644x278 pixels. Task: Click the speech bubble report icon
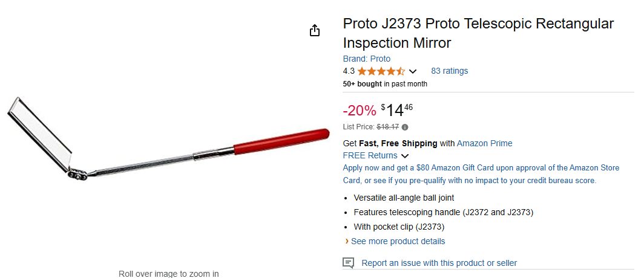(x=348, y=263)
